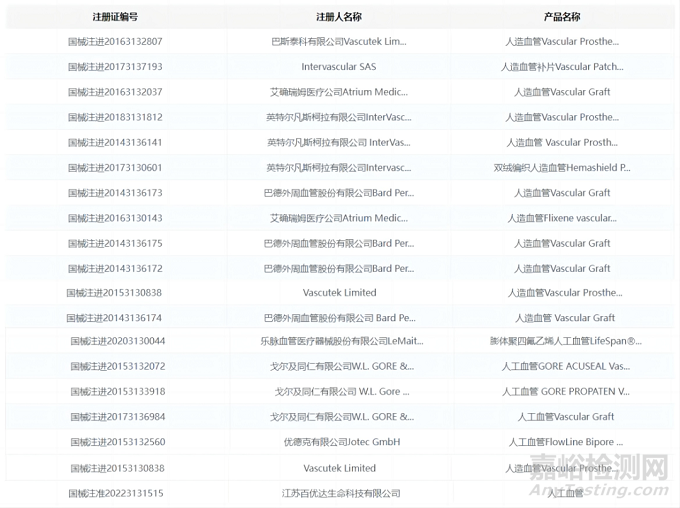The height and width of the screenshot is (508, 680).
Task: Select the 巴斯泰科有限公司Vascutek registrant cell
Action: point(339,42)
